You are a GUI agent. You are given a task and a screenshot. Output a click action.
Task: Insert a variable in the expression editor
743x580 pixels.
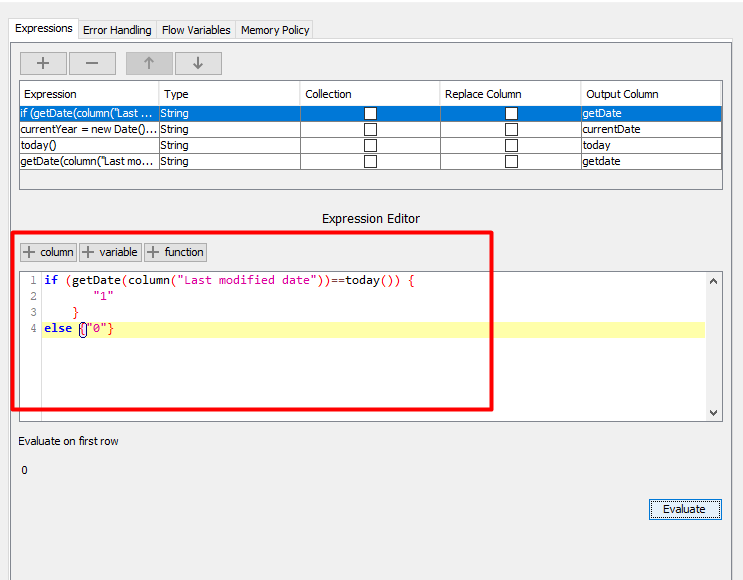pyautogui.click(x=110, y=252)
